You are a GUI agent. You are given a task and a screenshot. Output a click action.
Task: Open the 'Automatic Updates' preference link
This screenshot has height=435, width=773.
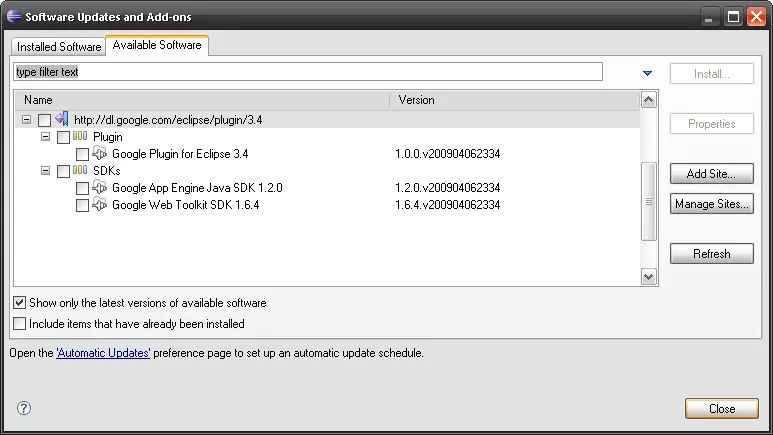point(103,353)
